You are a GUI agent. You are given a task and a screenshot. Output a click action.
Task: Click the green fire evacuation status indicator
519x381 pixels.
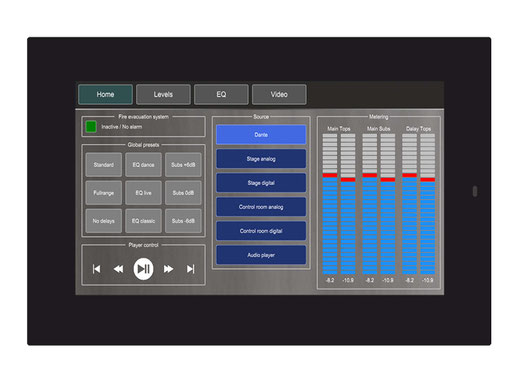point(91,127)
